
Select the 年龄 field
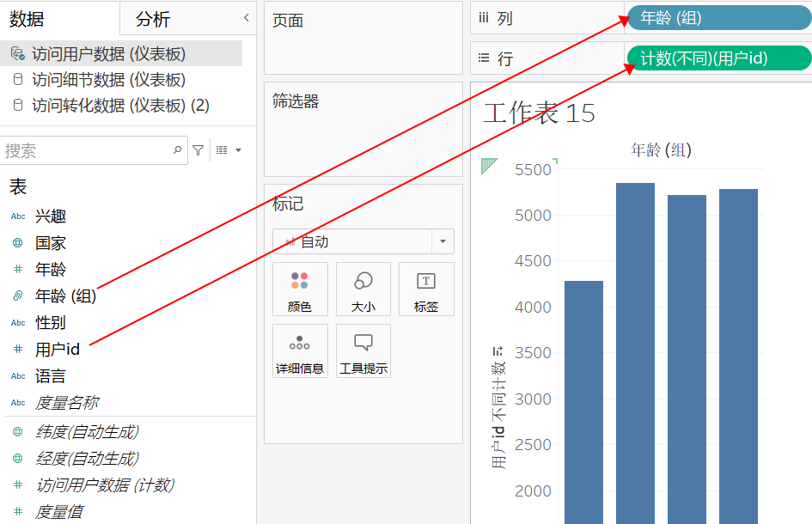click(x=51, y=269)
